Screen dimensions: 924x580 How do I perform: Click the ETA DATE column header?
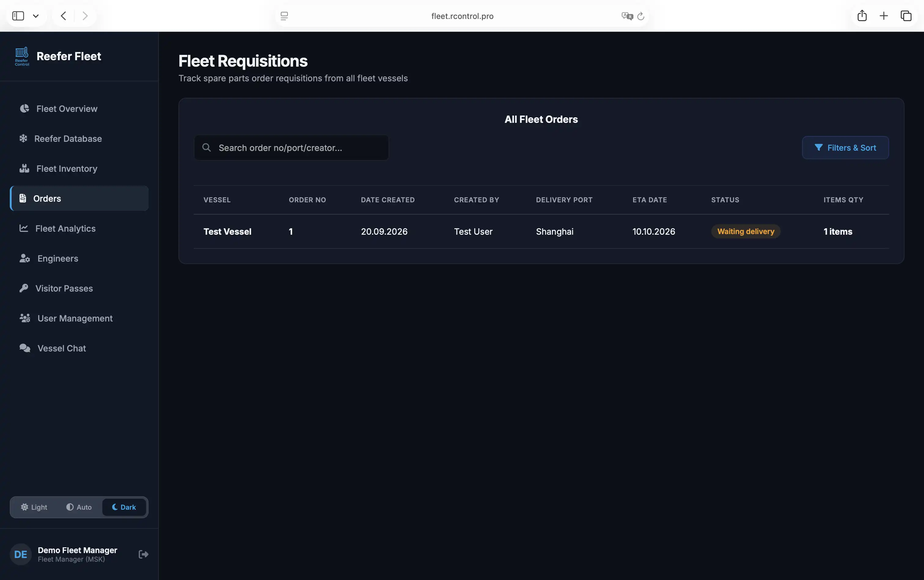[x=649, y=200]
